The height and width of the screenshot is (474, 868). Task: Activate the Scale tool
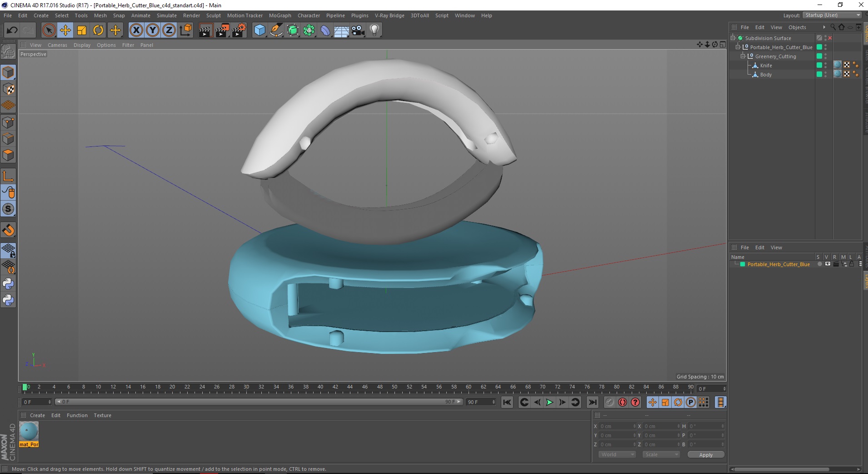click(82, 30)
